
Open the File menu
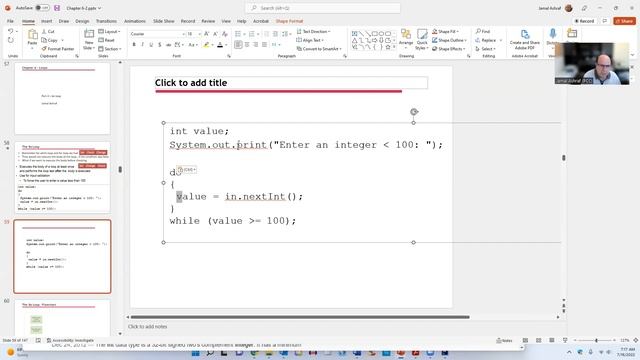click(10, 21)
